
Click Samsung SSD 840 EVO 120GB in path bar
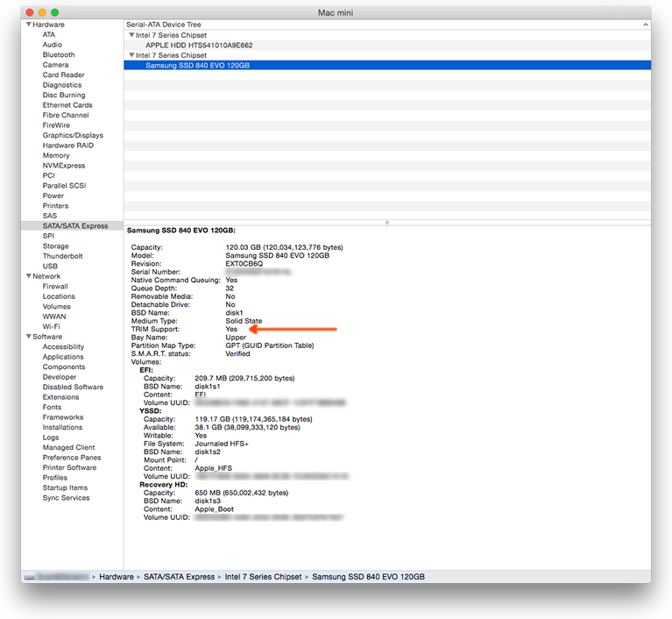[368, 577]
